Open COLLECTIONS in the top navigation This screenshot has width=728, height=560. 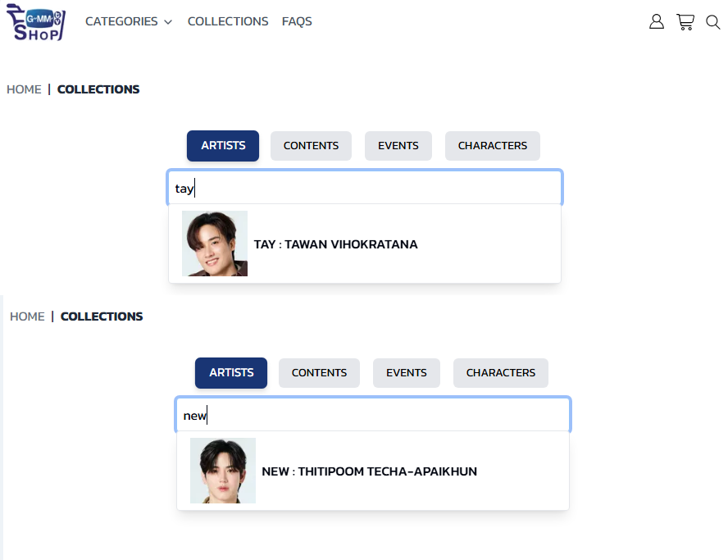[x=228, y=21]
